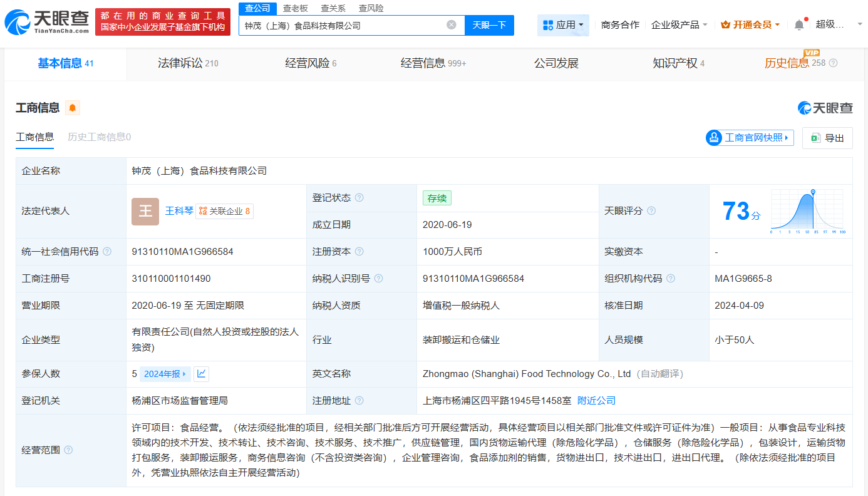Clear the search box with the X icon
868x496 pixels.
(x=451, y=25)
